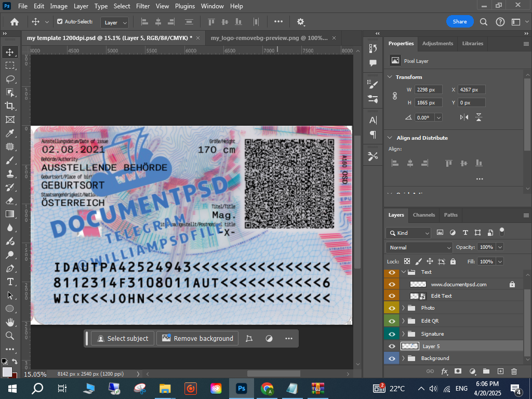Hide the Photo group
The height and width of the screenshot is (399, 532).
click(x=392, y=308)
